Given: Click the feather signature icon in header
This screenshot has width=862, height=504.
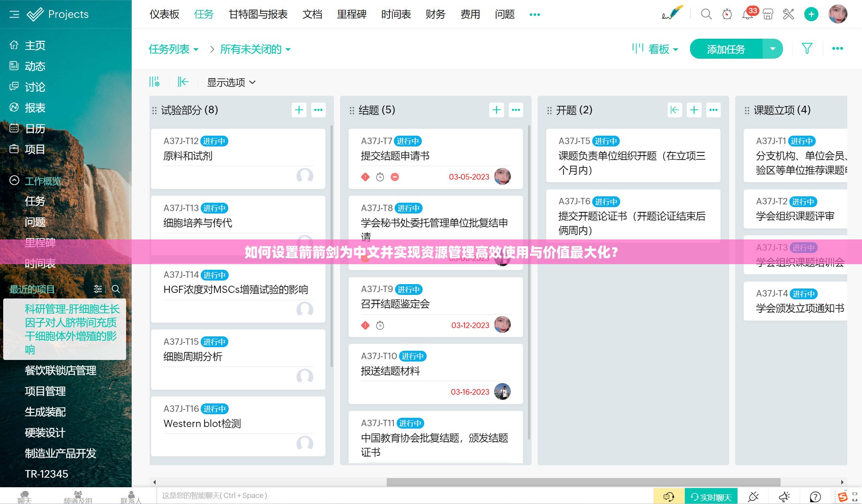Looking at the screenshot, I should point(672,13).
